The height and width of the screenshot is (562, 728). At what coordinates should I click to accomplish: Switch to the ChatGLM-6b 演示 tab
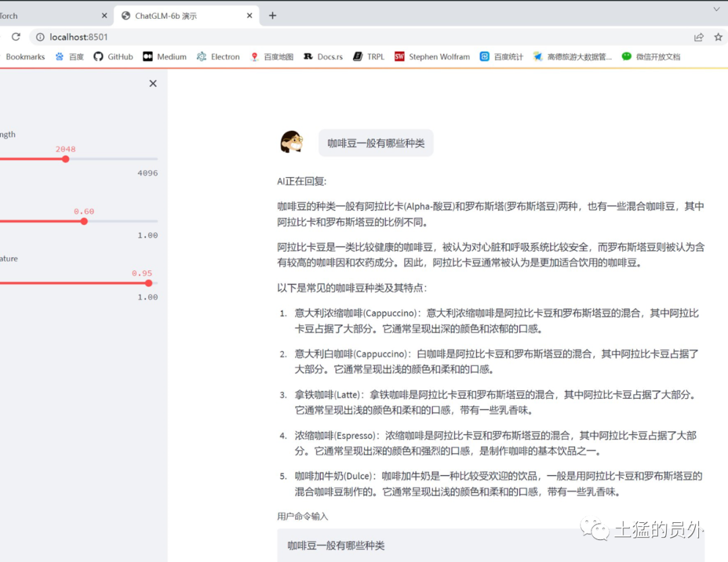(187, 15)
